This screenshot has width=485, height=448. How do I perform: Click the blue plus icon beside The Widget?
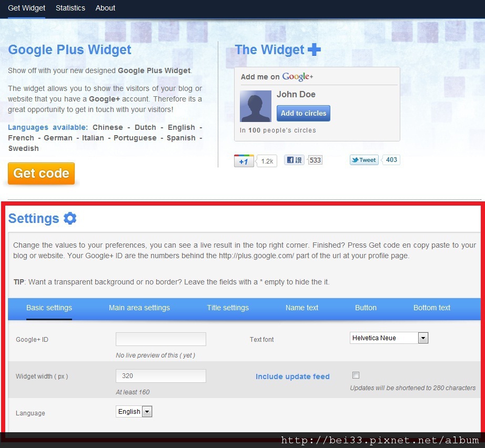click(x=314, y=49)
